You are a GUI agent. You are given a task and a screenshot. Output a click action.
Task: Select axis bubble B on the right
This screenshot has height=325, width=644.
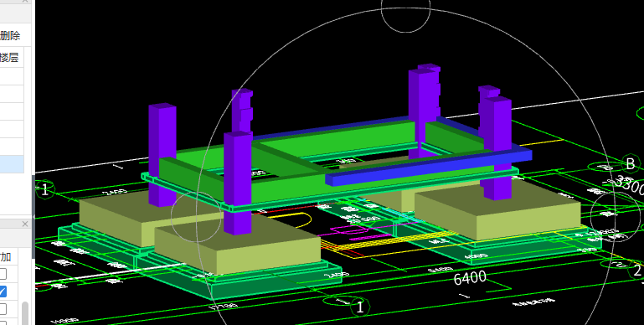click(x=630, y=164)
